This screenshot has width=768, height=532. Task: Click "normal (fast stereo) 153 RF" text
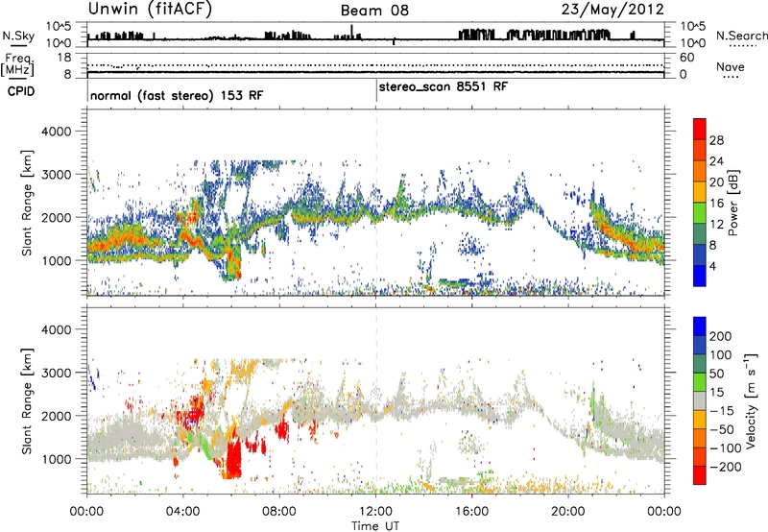pyautogui.click(x=177, y=95)
